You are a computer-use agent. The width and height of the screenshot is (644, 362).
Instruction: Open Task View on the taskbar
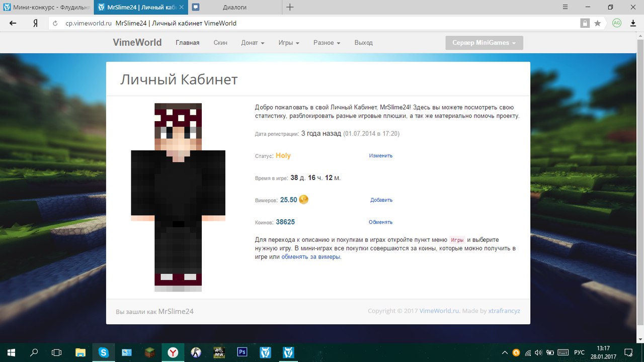point(57,352)
